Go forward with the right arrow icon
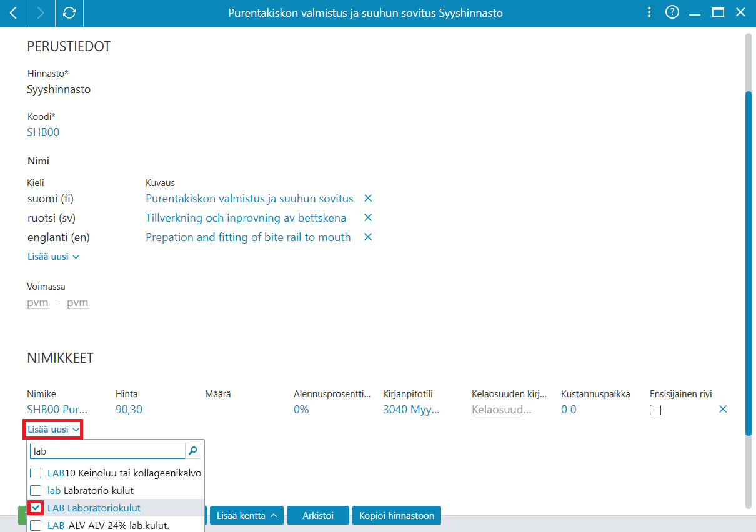Viewport: 756px width, 532px height. pos(41,12)
